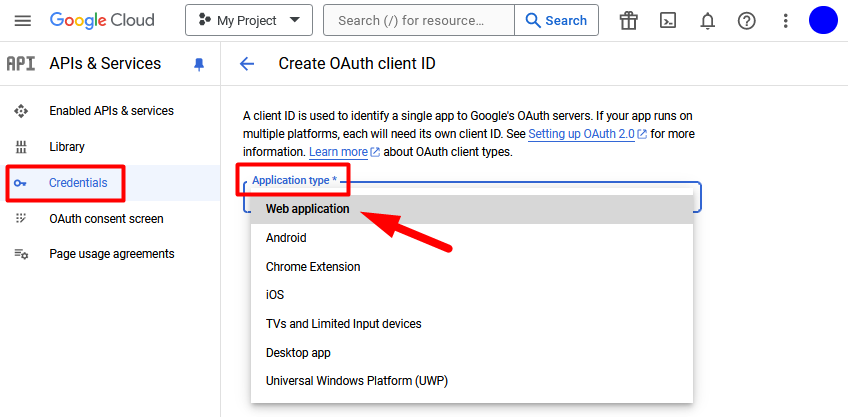Choose Universal Windows Platform (UWP)
Screen dimensions: 848x417
(472, 381)
